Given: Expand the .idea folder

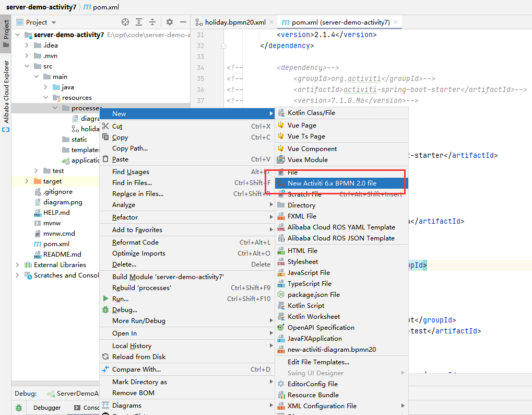Looking at the screenshot, I should pos(27,45).
